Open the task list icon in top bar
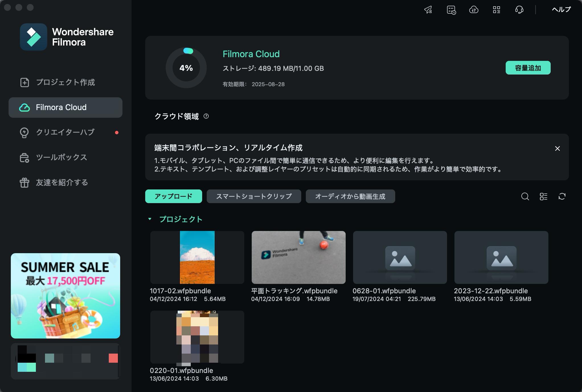The width and height of the screenshot is (582, 392). [x=451, y=10]
